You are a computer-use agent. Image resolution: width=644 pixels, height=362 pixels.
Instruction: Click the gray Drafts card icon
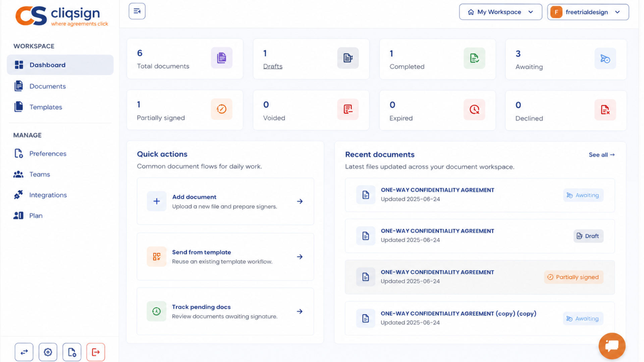click(x=348, y=58)
